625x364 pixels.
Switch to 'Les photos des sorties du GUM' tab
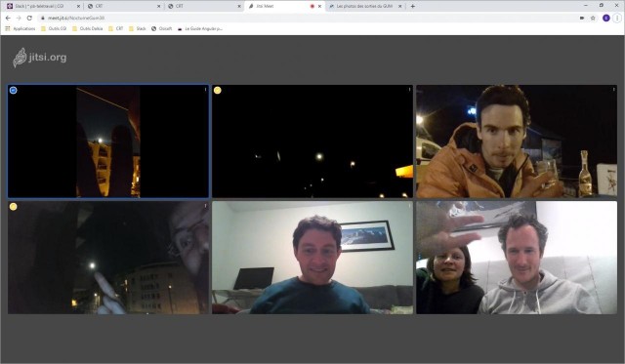365,6
